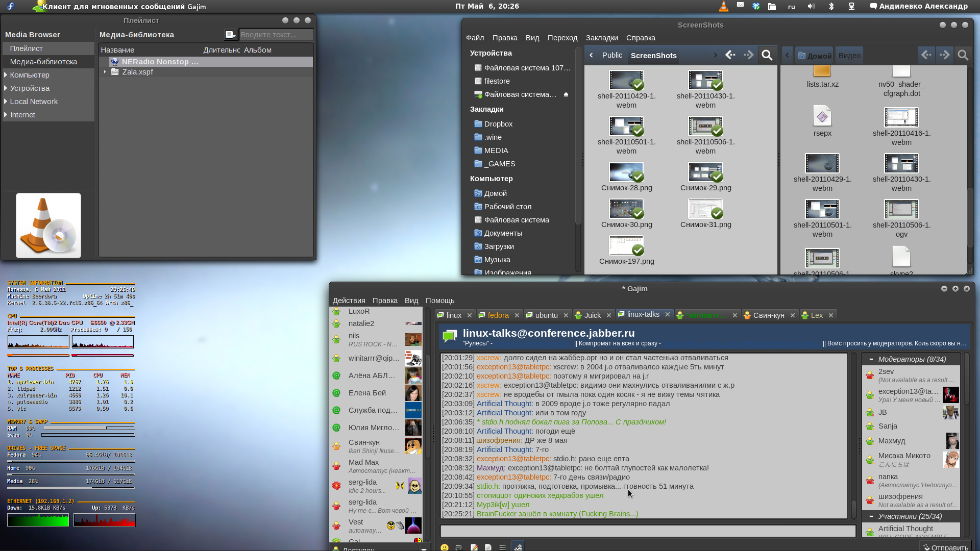The height and width of the screenshot is (551, 980).
Task: Expand Local Network in Media Browser
Action: (x=6, y=102)
